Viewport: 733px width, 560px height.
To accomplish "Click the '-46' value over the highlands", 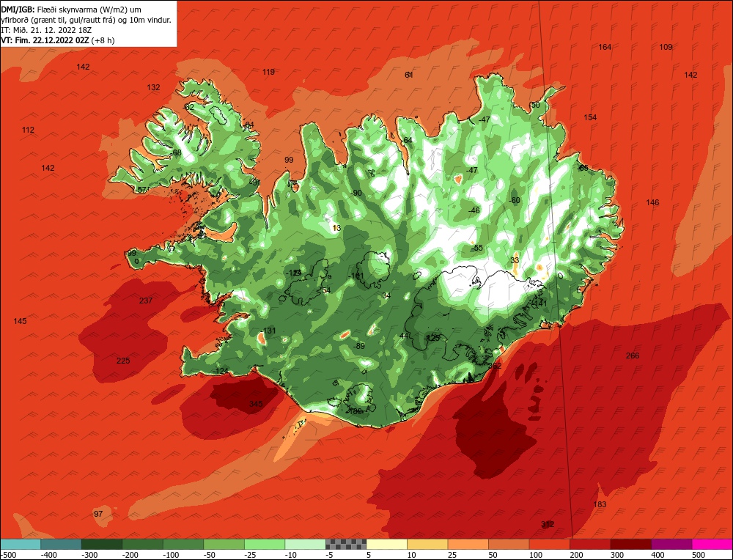I will 474,210.
